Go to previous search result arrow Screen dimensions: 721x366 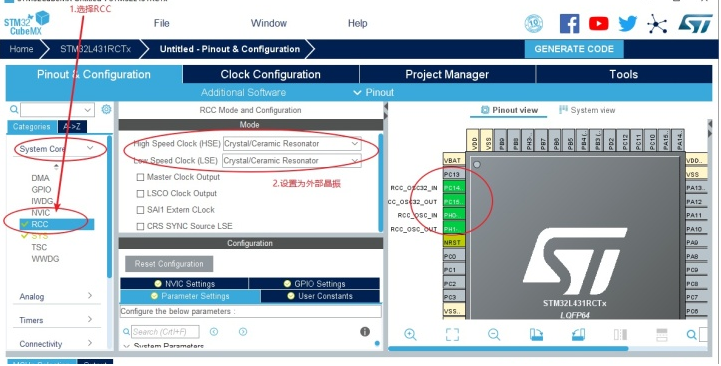[214, 332]
